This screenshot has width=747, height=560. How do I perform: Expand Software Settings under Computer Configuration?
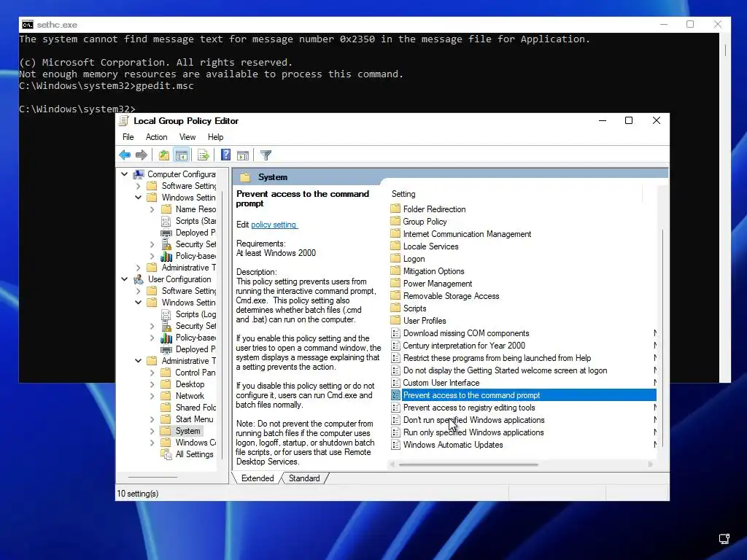pyautogui.click(x=139, y=186)
